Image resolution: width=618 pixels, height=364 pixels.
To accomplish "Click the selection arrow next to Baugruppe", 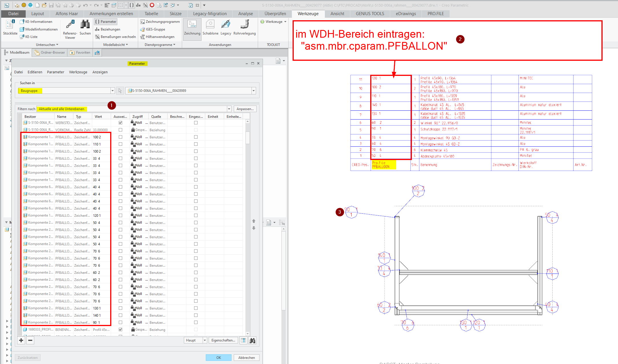I will [120, 91].
